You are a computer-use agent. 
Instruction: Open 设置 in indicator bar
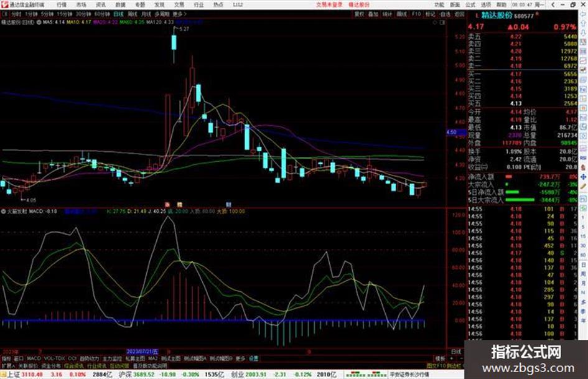pos(254,358)
